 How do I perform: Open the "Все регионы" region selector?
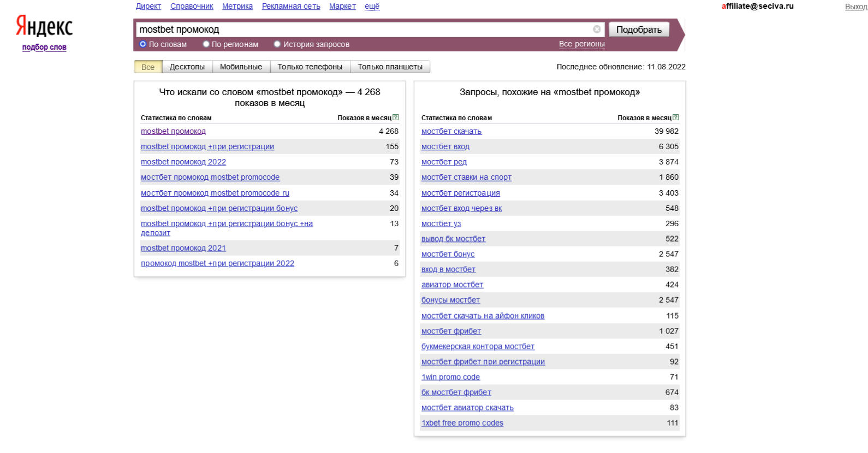tap(582, 44)
